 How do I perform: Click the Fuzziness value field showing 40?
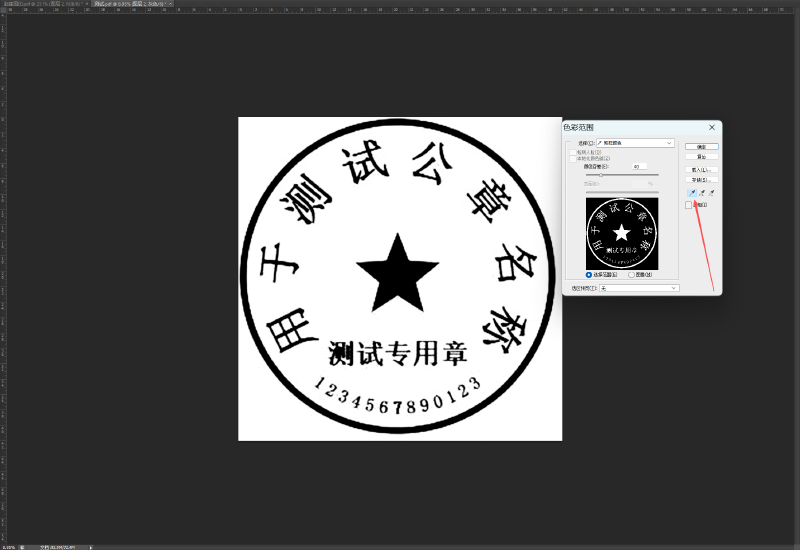[639, 167]
